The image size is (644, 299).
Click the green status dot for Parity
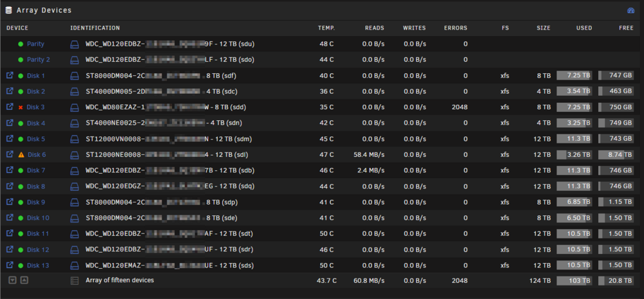21,44
